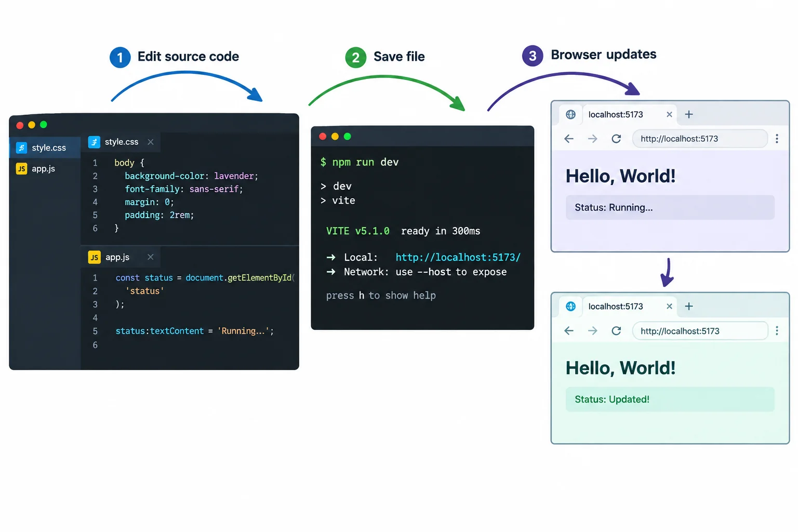The height and width of the screenshot is (532, 798).
Task: Click the 'Status: Updated!' text in the browser page
Action: tap(612, 400)
